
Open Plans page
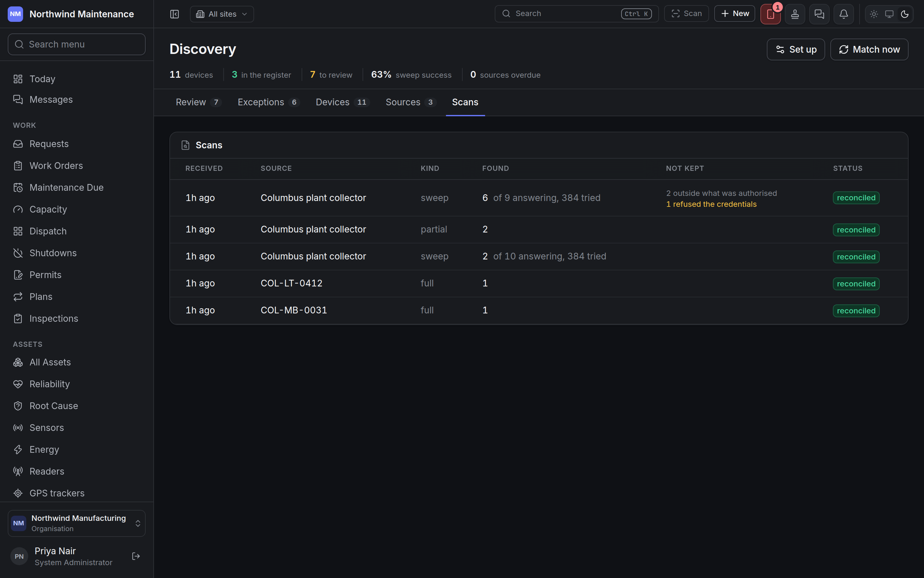click(77, 296)
